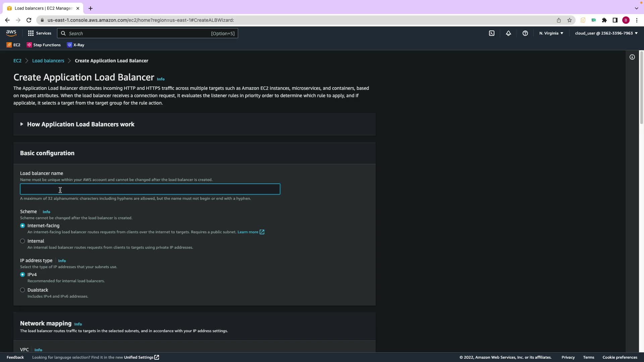The height and width of the screenshot is (362, 644).
Task: Open the info panel icon on right
Action: click(632, 57)
